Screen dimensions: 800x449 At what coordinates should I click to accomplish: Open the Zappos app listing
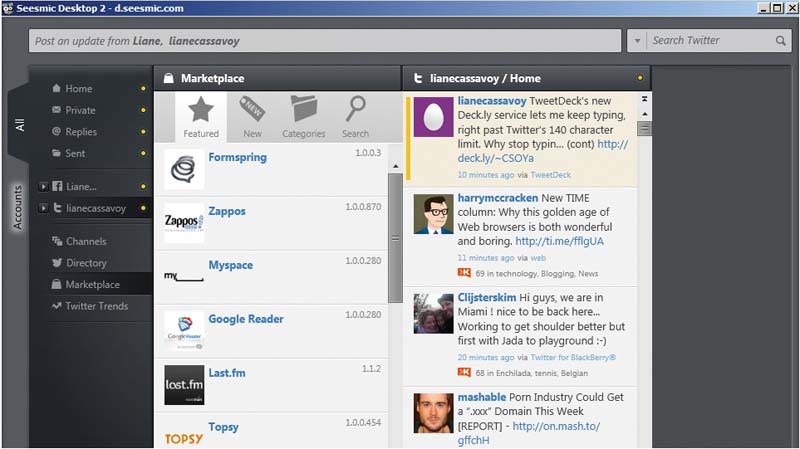pos(227,212)
